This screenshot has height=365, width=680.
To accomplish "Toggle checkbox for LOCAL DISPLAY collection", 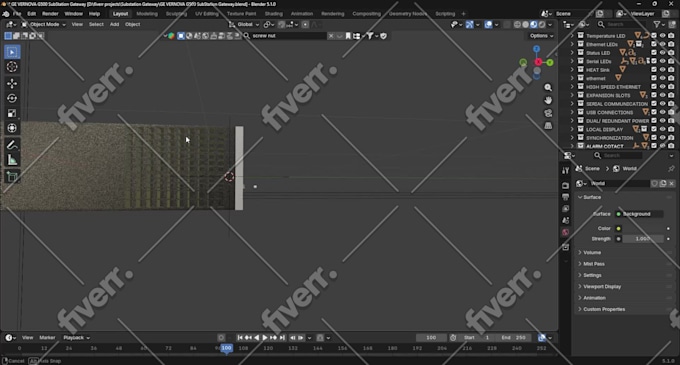I will 654,129.
